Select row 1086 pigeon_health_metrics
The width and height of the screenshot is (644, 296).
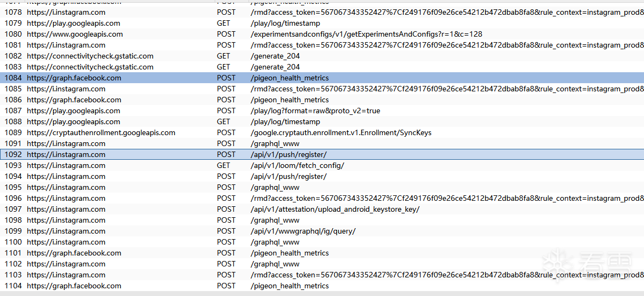point(322,100)
